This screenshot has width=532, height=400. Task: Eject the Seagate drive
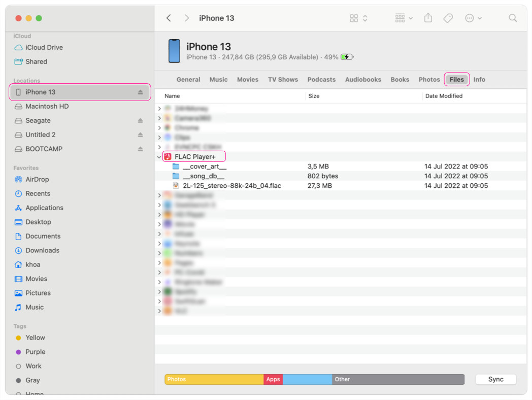point(140,121)
